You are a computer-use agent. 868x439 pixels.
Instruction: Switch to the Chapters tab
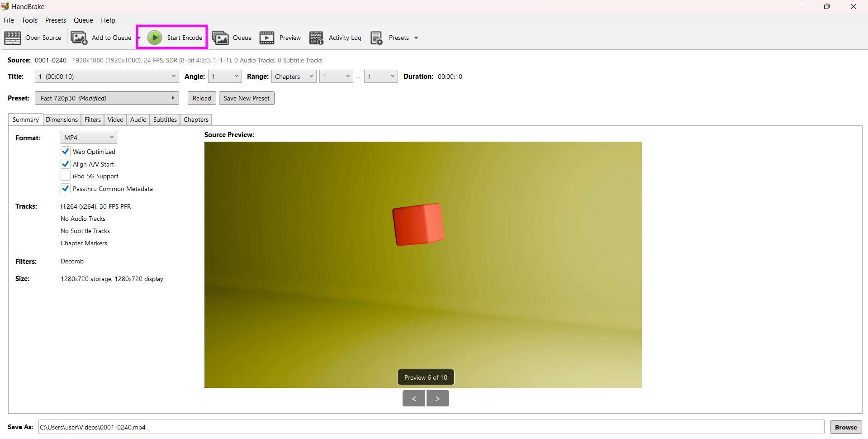point(196,119)
